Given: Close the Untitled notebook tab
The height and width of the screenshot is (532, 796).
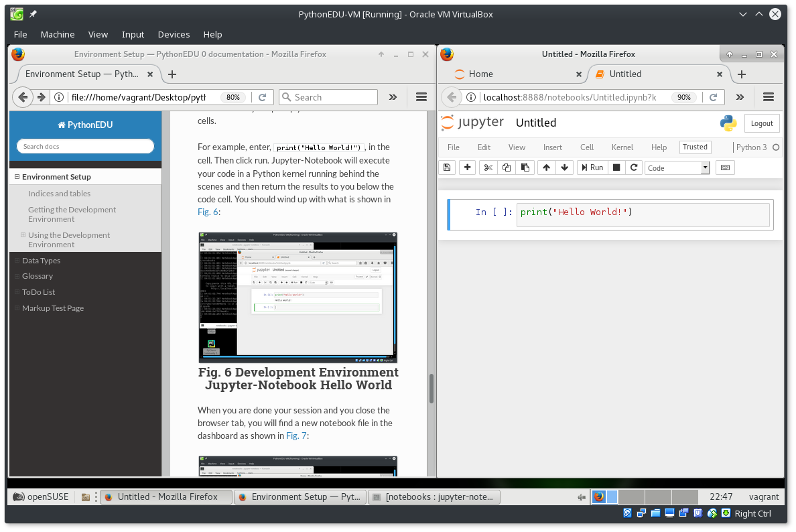Looking at the screenshot, I should (720, 74).
